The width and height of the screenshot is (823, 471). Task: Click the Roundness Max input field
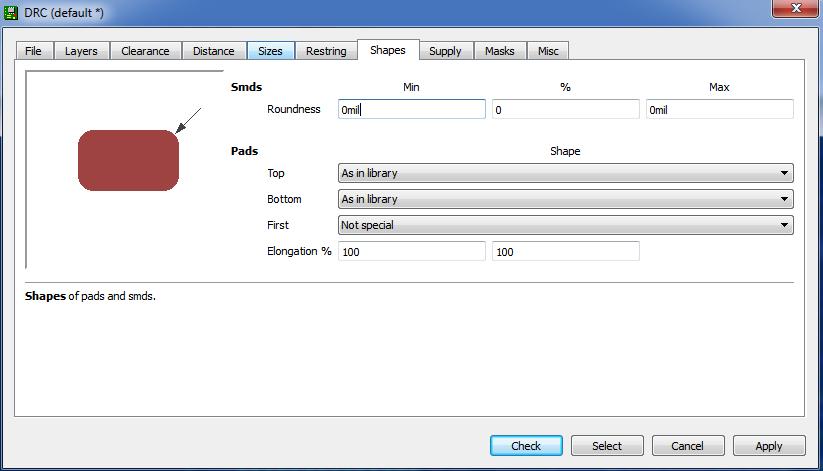pos(720,109)
